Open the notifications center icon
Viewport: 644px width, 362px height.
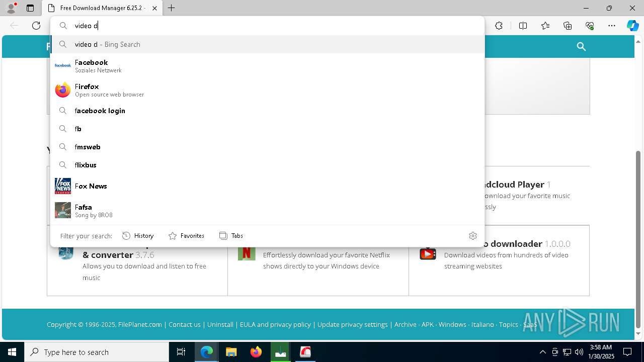(627, 352)
